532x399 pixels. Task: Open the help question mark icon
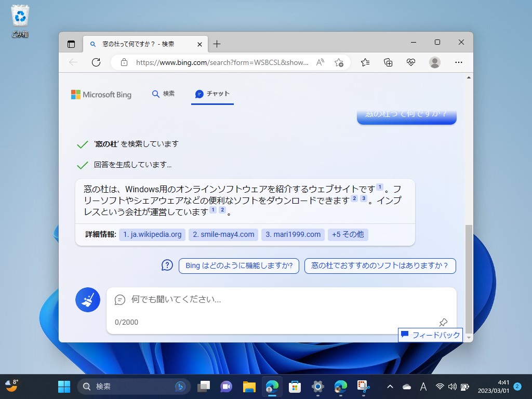pos(167,265)
